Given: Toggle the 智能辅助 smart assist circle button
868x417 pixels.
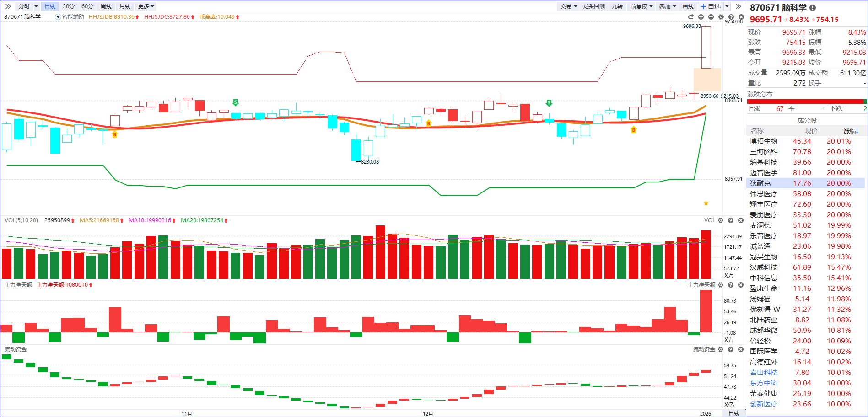Looking at the screenshot, I should click(x=58, y=17).
